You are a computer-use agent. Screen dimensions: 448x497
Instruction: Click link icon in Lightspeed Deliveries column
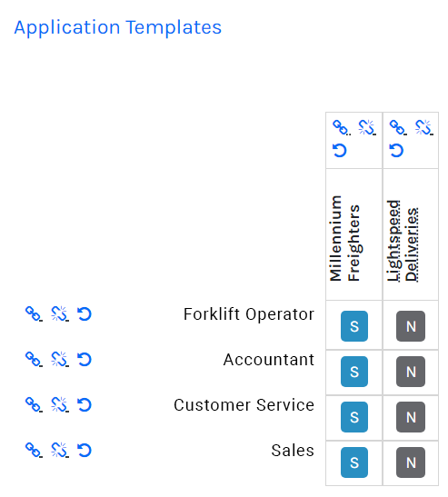tap(398, 127)
